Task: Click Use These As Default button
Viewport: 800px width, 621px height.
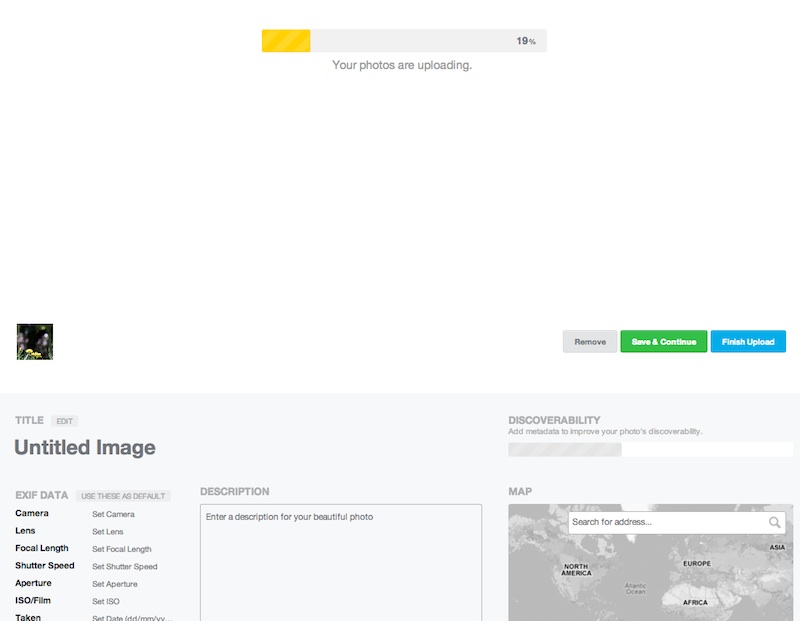Action: pos(124,496)
